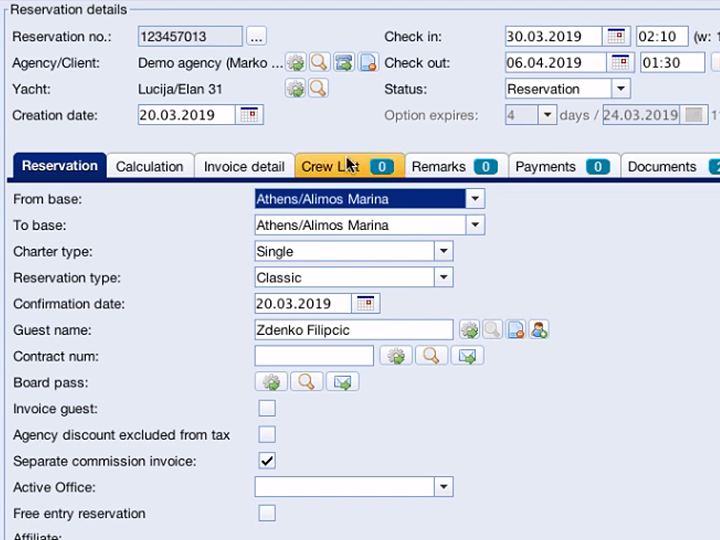Click the envelope icon in Board pass row
Viewport: 720px width, 540px height.
[x=342, y=382]
